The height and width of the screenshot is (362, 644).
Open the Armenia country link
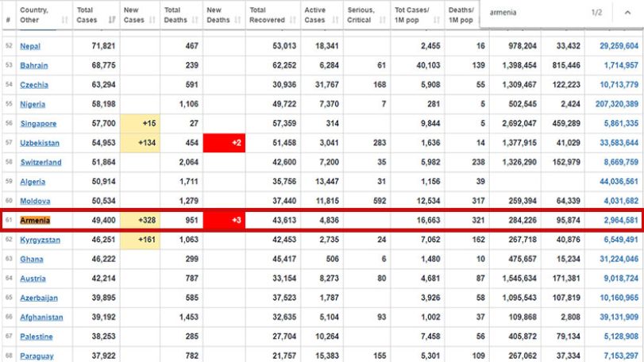[35, 221]
